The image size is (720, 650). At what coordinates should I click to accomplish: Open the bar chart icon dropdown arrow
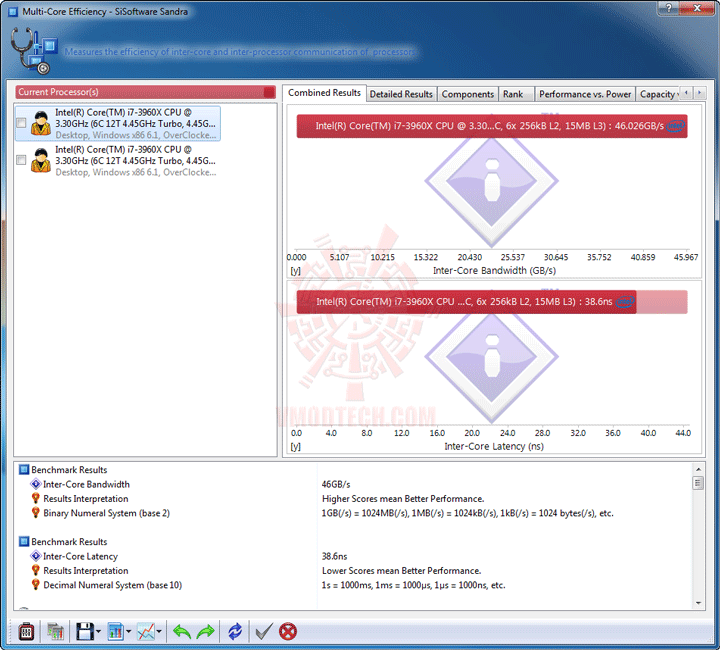coord(128,632)
